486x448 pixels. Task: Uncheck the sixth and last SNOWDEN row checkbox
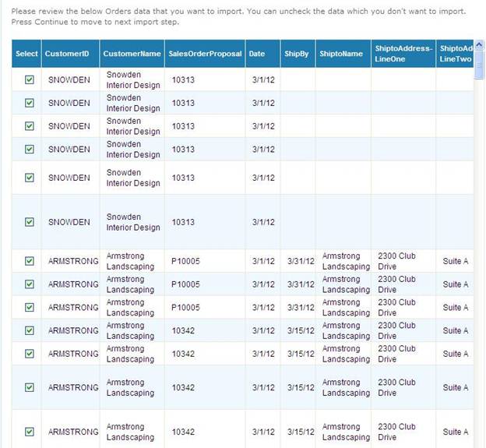(30, 222)
